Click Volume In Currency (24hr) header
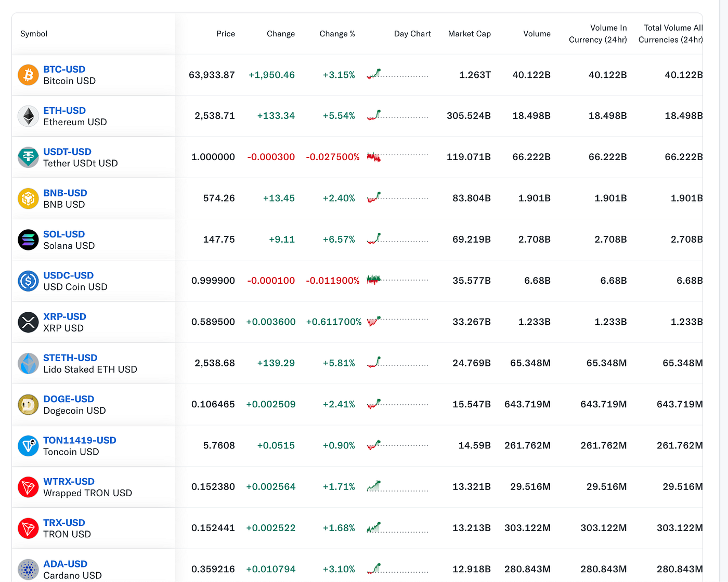Viewport: 728px width, 582px height. coord(598,34)
